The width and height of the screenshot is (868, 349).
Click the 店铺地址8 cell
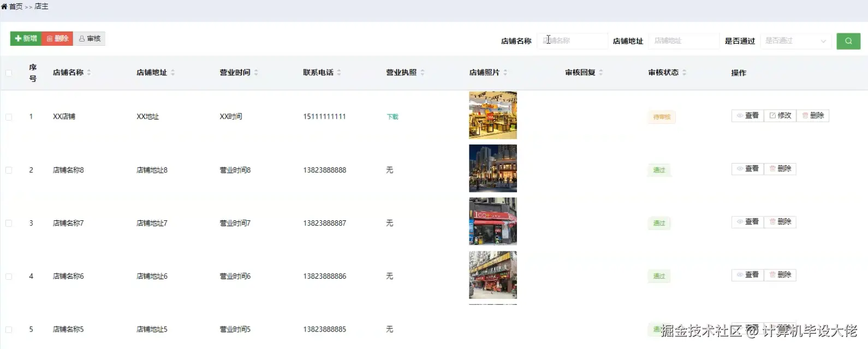152,170
